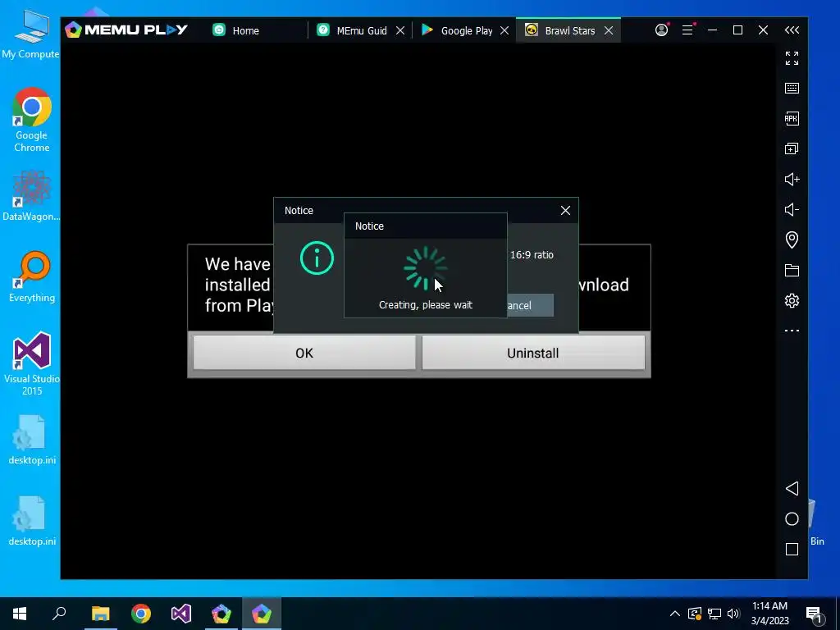Toggle MEmu fullscreen mode icon
This screenshot has height=630, width=840.
792,58
